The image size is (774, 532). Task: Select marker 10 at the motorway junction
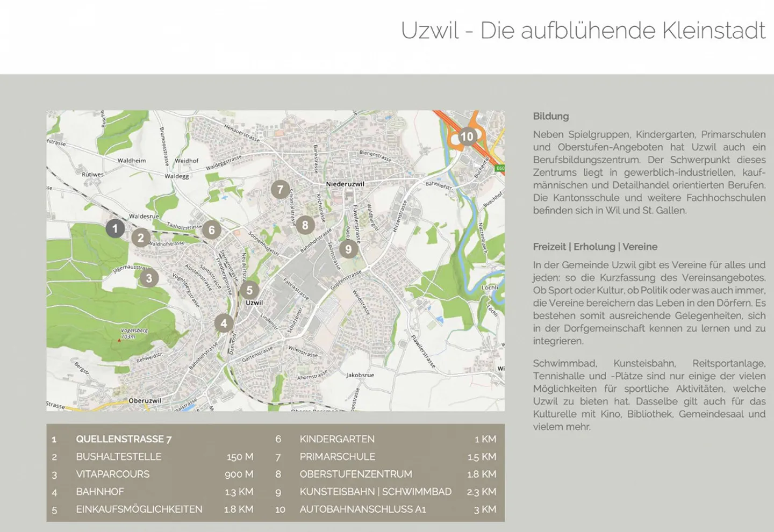point(467,136)
